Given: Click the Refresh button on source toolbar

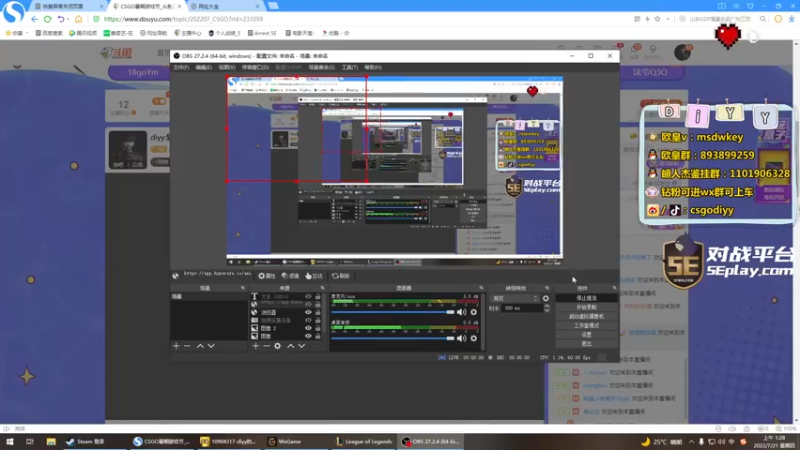Looking at the screenshot, I should 341,276.
